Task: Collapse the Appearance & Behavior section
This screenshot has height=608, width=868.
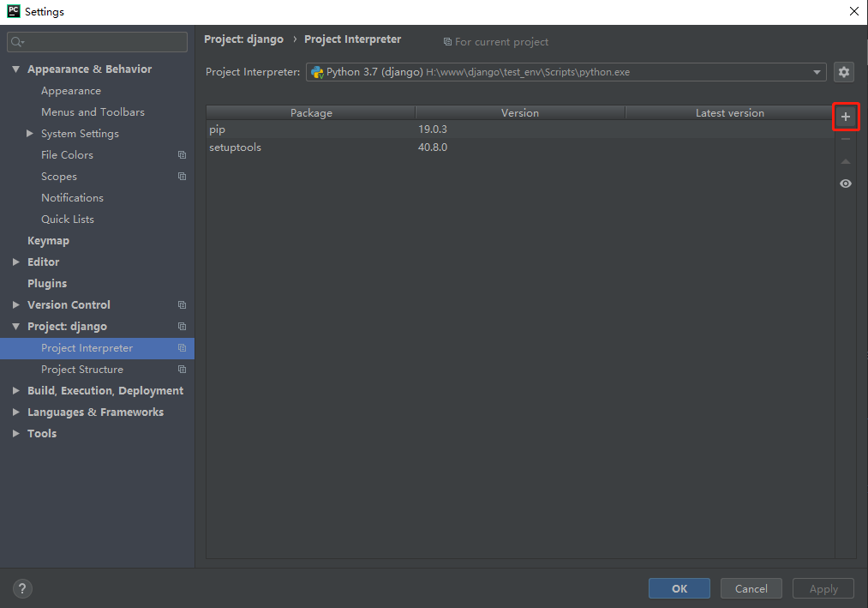Action: coord(14,69)
